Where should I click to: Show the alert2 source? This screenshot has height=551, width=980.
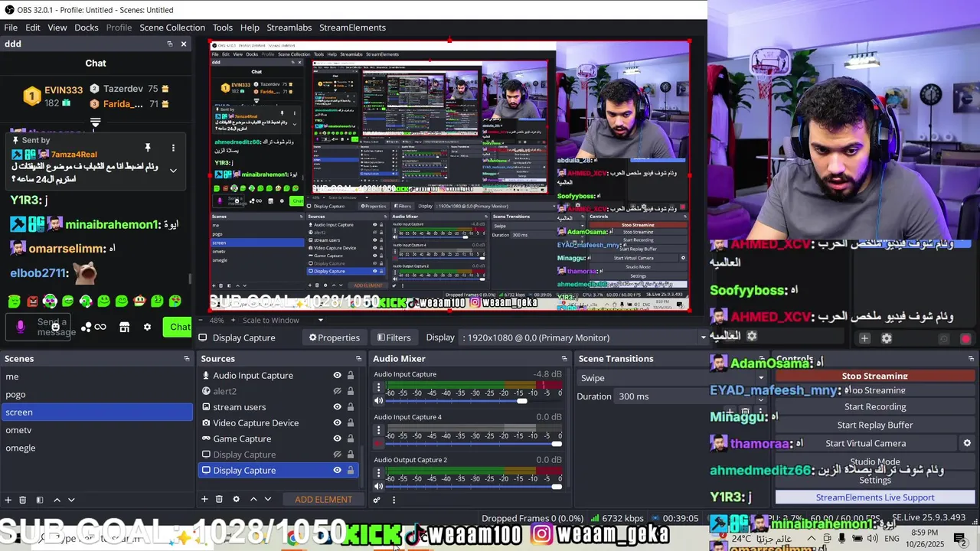click(x=337, y=391)
